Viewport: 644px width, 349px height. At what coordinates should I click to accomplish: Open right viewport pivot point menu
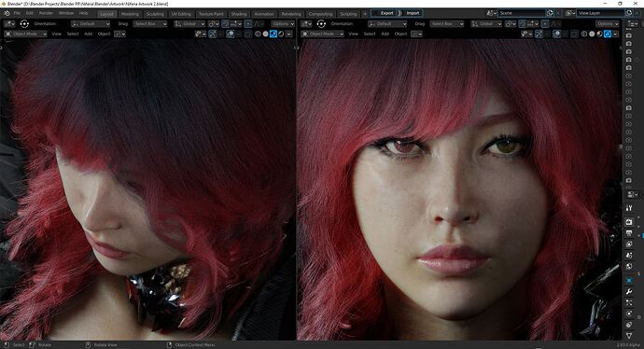511,24
